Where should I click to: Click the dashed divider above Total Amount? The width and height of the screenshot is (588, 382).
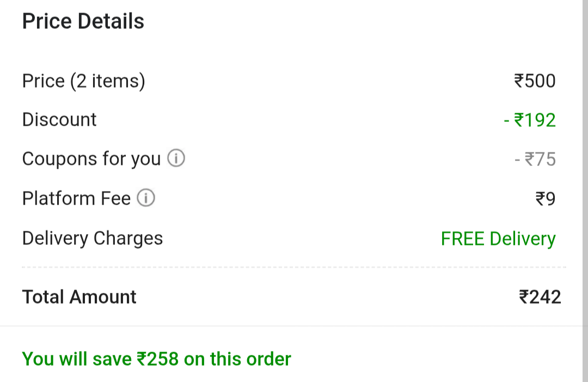[x=294, y=267]
